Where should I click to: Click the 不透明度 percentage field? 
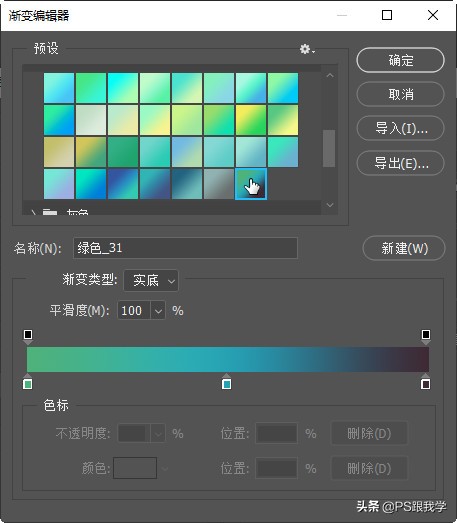click(x=134, y=433)
